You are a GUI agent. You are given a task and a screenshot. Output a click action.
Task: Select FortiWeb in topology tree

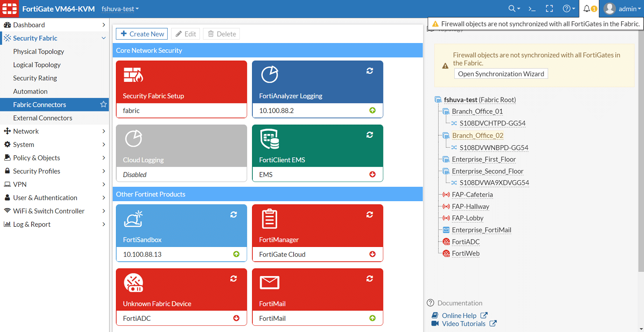[465, 254]
